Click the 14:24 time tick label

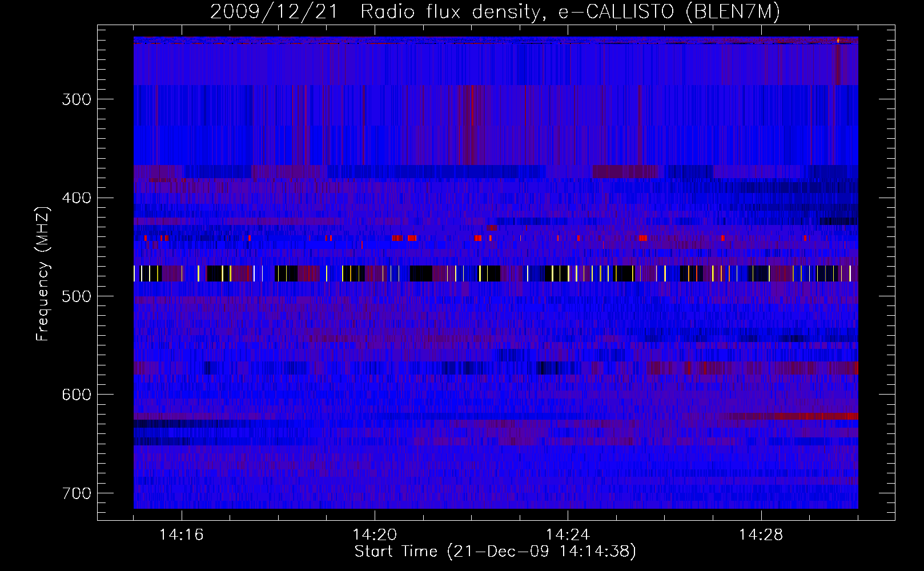point(568,535)
